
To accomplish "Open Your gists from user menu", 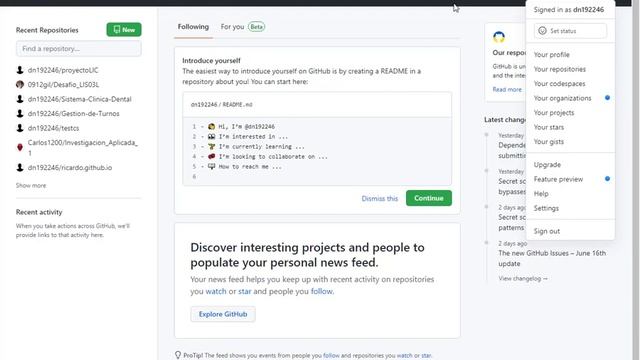I will [549, 142].
